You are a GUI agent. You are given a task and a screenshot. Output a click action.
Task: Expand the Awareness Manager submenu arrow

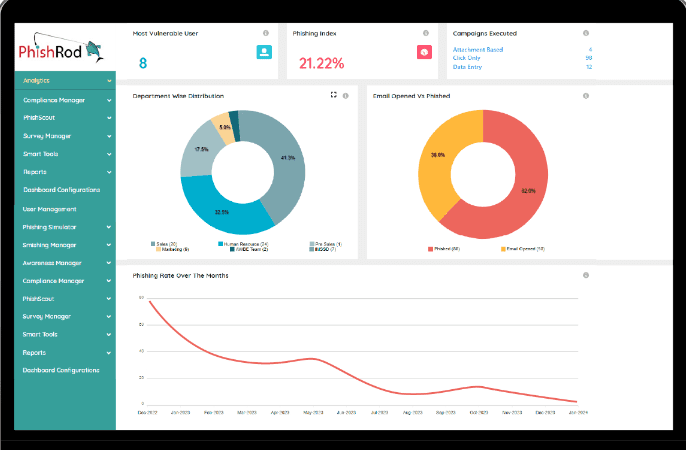click(109, 263)
